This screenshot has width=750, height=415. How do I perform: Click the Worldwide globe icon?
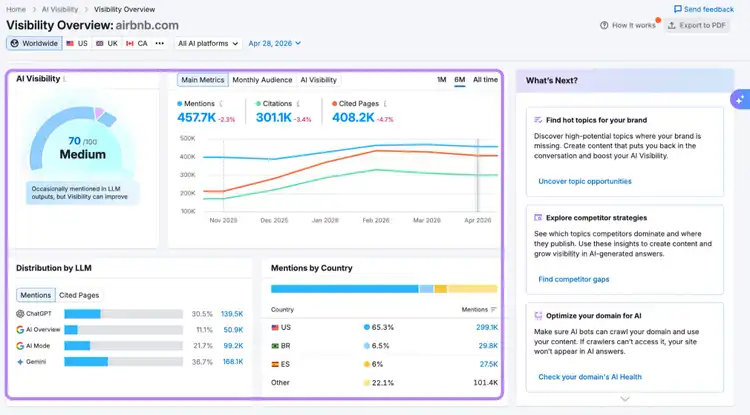[15, 43]
